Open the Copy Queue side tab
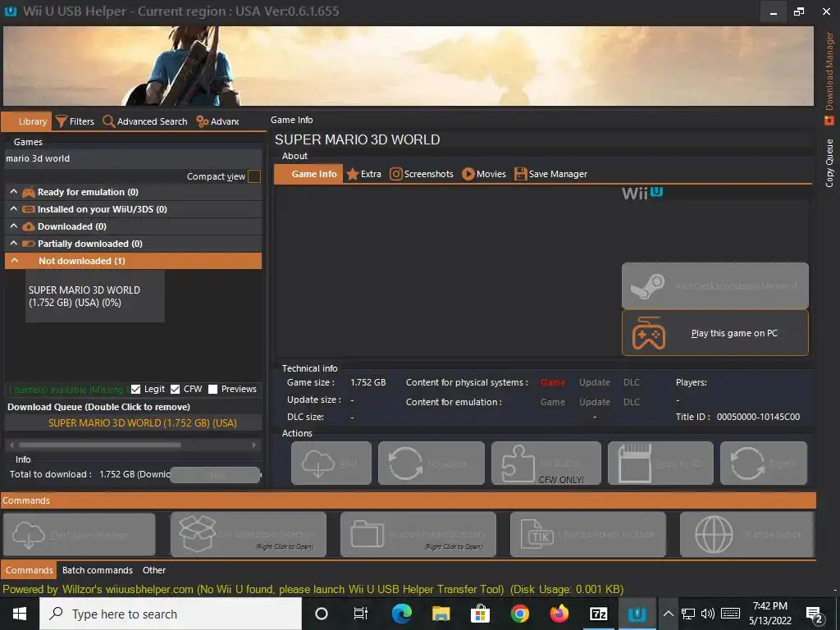 [829, 163]
